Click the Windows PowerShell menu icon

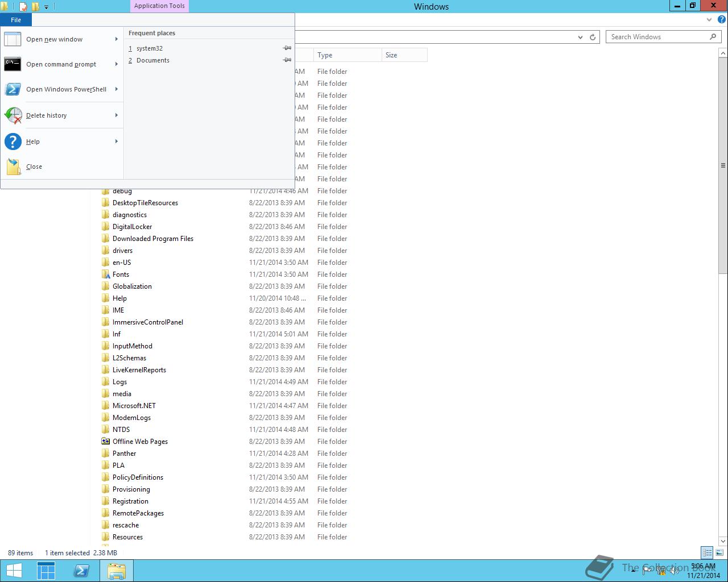click(x=13, y=89)
